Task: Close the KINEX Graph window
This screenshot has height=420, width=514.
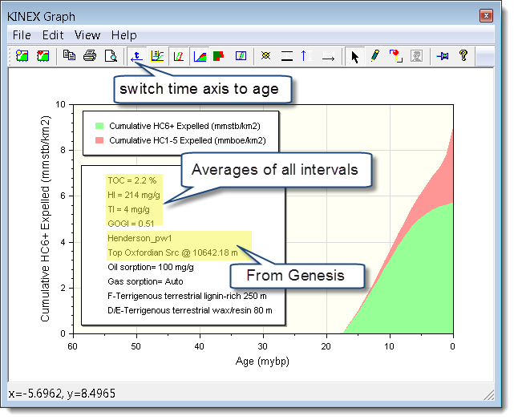Action: [486, 15]
